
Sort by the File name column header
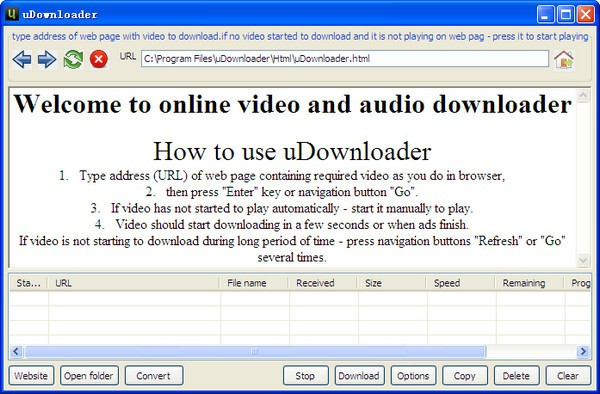pyautogui.click(x=254, y=283)
